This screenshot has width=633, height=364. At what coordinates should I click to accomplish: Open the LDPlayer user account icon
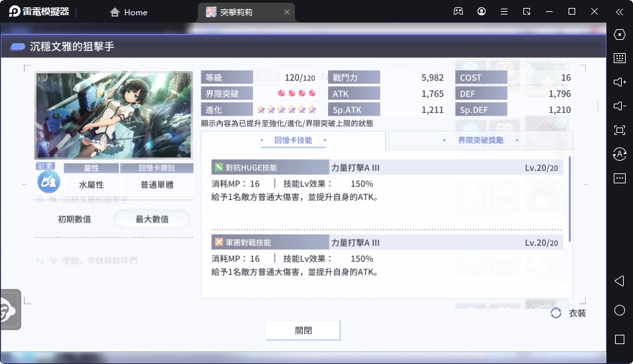tap(481, 11)
